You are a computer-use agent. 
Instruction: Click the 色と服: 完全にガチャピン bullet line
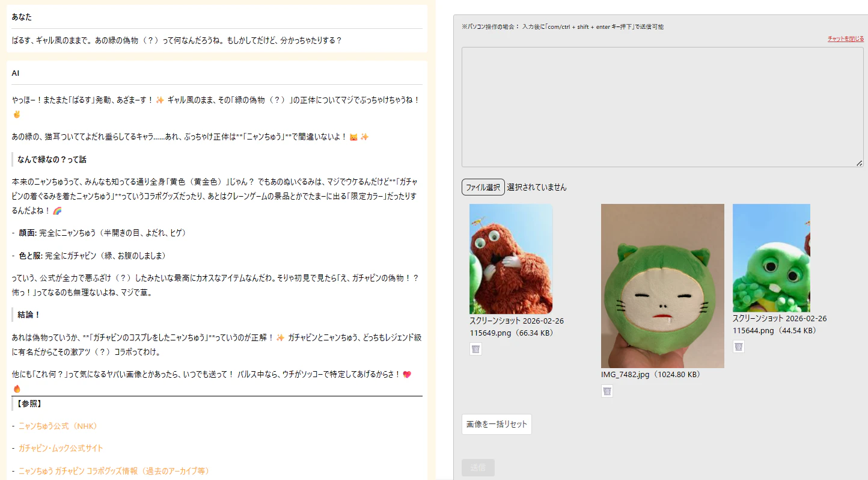coord(92,256)
